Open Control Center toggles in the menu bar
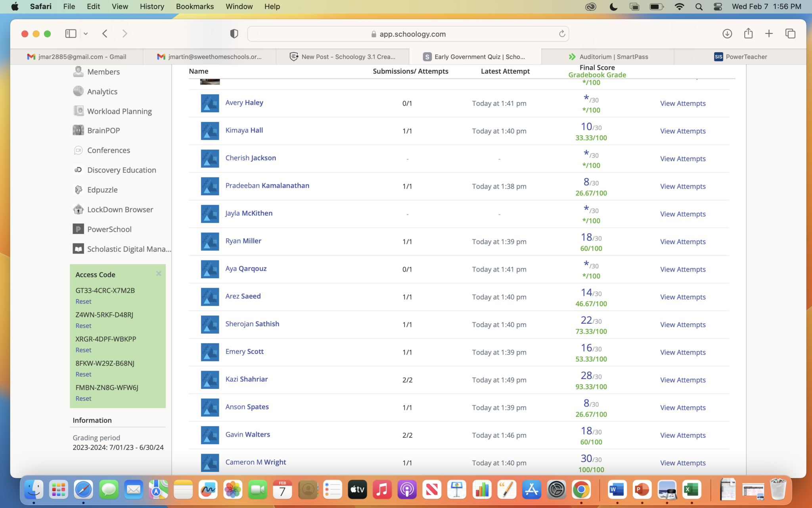This screenshot has height=508, width=812. pyautogui.click(x=718, y=6)
